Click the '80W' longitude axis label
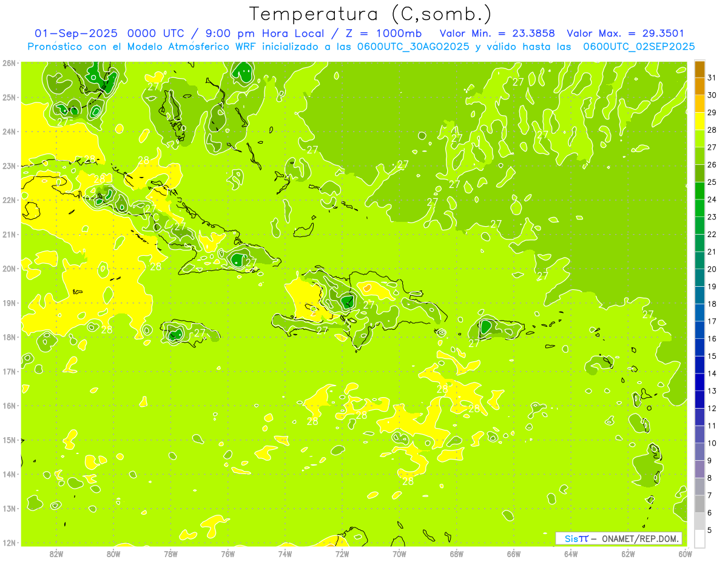 (113, 554)
